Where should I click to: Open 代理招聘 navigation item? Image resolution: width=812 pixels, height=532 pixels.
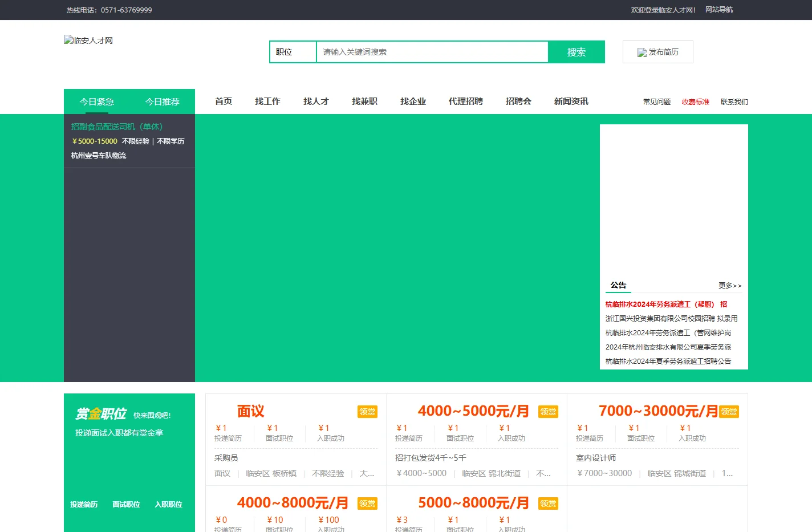(465, 101)
